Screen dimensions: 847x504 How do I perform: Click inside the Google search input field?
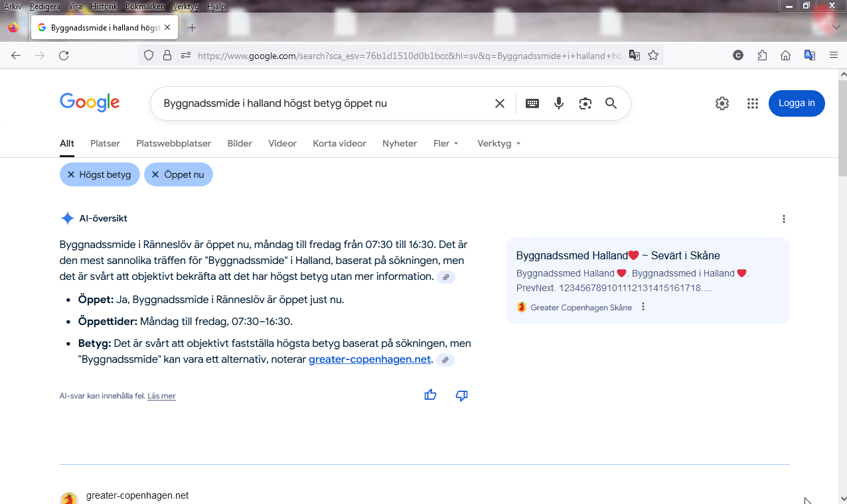click(x=319, y=103)
